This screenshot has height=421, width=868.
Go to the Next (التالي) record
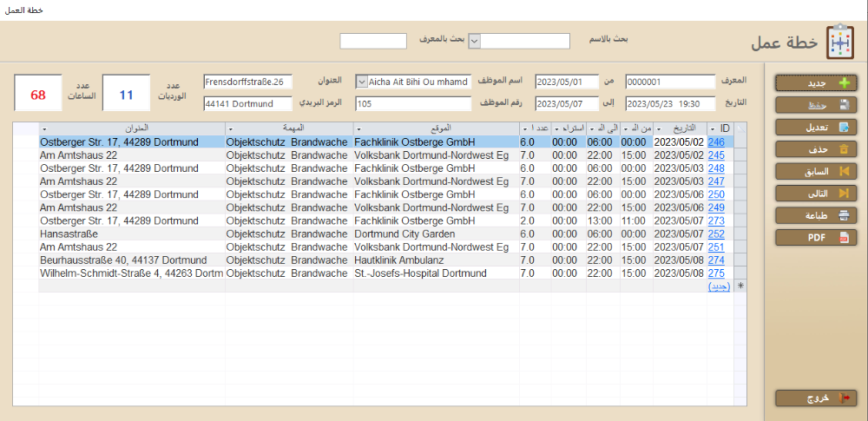point(816,193)
